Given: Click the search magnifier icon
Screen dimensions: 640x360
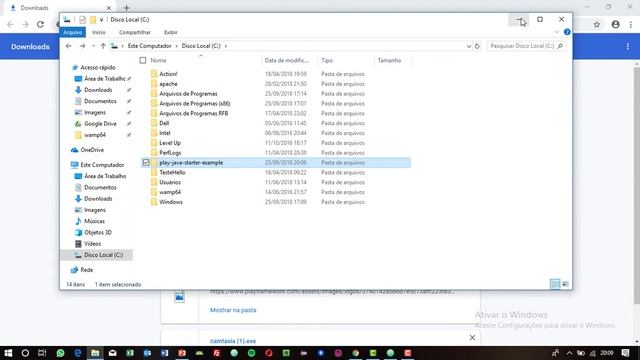Looking at the screenshot, I should 560,46.
